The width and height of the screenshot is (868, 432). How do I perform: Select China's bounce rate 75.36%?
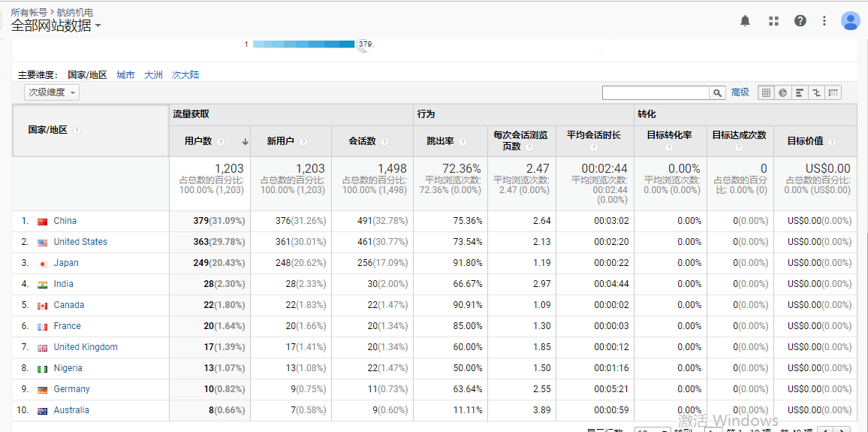[x=468, y=221]
